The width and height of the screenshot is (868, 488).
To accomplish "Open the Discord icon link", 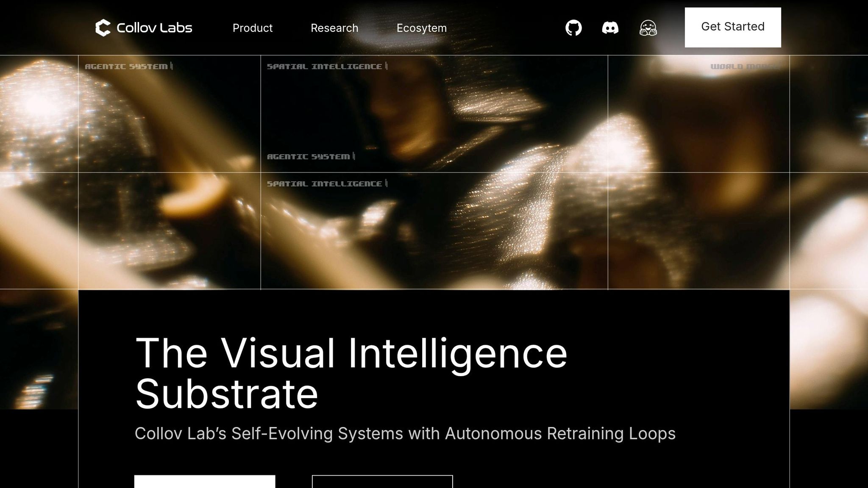I will coord(610,28).
